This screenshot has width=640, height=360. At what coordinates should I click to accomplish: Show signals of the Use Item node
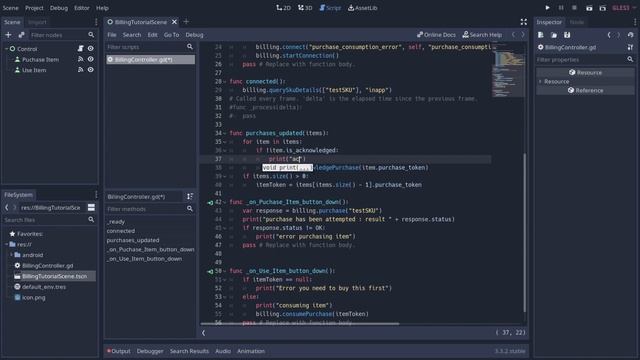[x=80, y=70]
